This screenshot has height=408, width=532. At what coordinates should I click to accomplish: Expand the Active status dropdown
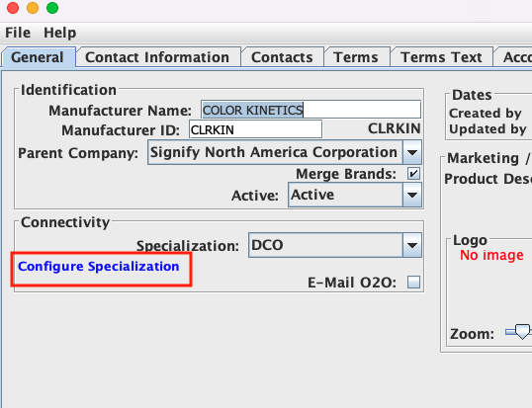412,195
